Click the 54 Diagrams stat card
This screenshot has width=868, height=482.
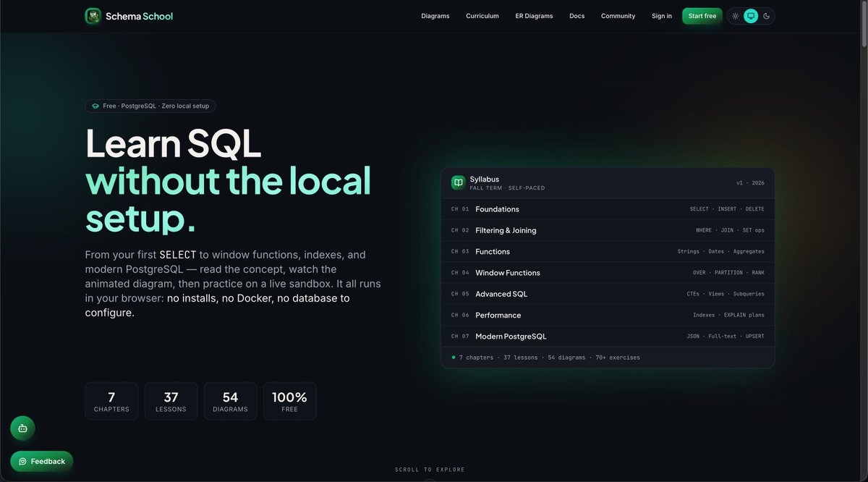[x=230, y=401]
